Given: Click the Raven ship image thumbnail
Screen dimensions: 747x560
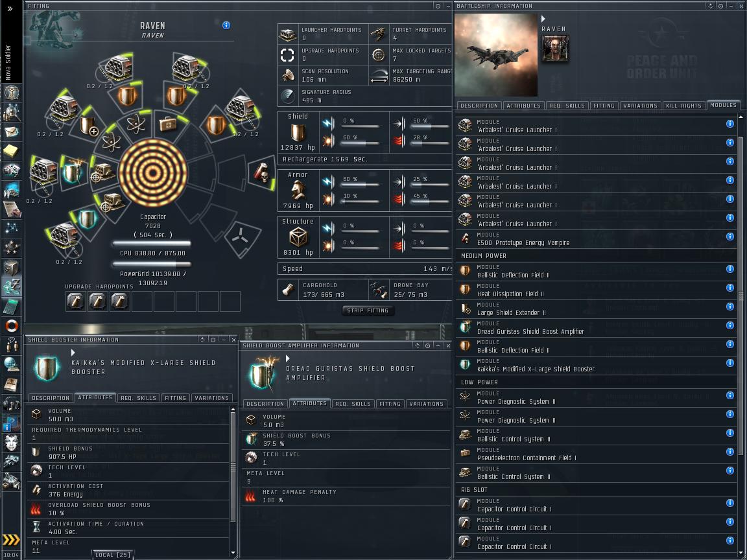Looking at the screenshot, I should [x=496, y=54].
